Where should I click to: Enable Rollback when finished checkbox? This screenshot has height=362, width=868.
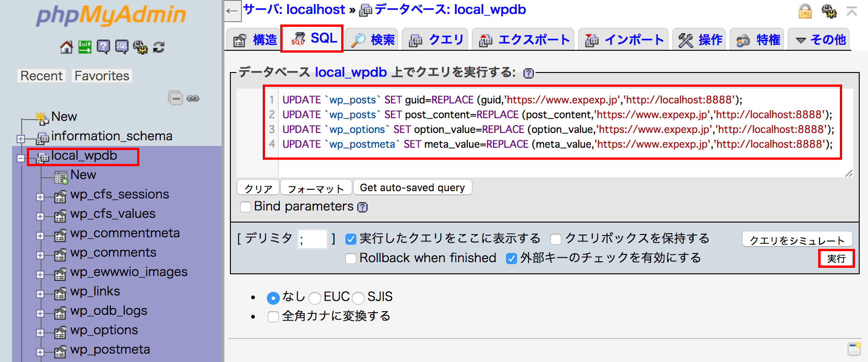pyautogui.click(x=351, y=258)
